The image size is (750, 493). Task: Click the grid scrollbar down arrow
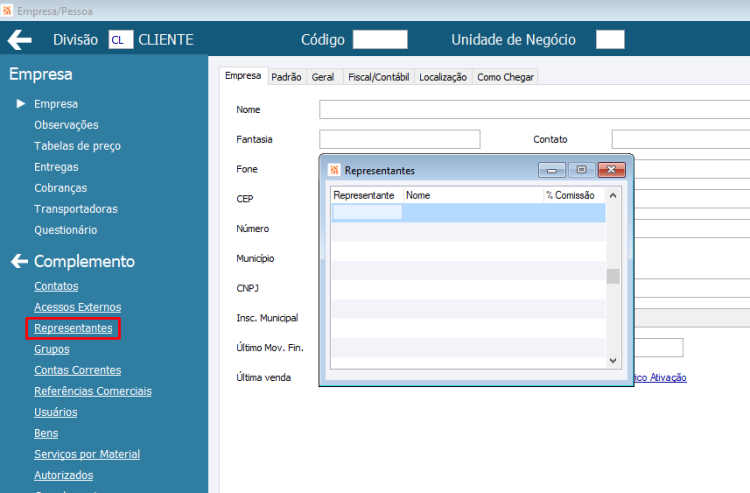click(x=613, y=361)
